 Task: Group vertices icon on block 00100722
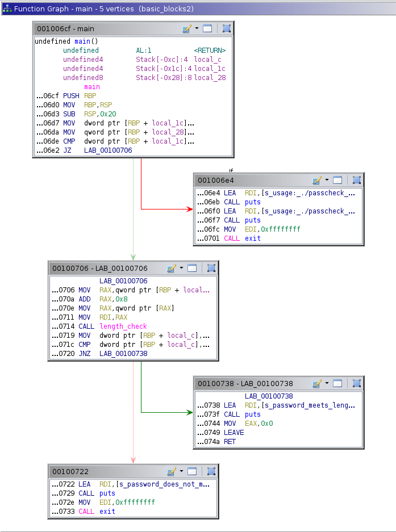tap(211, 472)
